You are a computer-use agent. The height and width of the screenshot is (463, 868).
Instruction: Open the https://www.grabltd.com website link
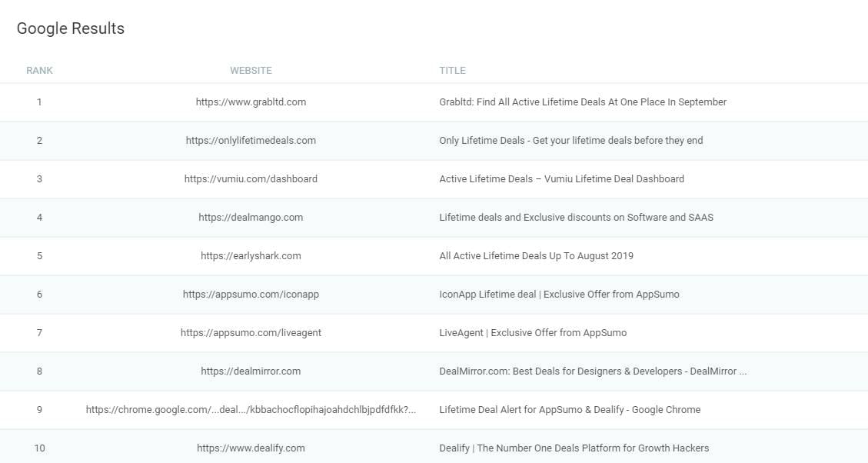(x=251, y=102)
